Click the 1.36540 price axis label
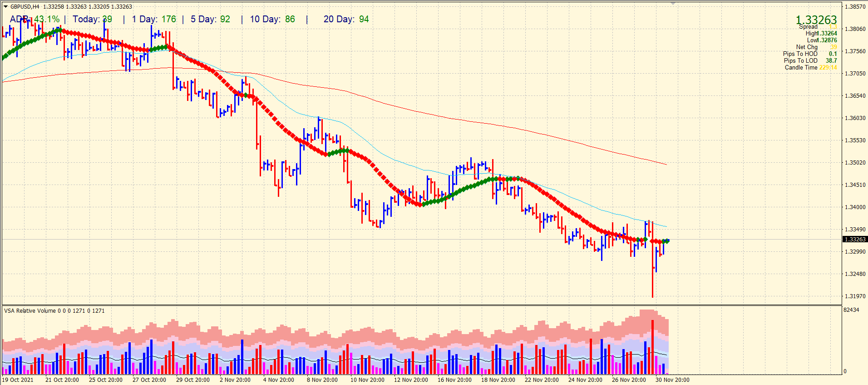 [855, 96]
